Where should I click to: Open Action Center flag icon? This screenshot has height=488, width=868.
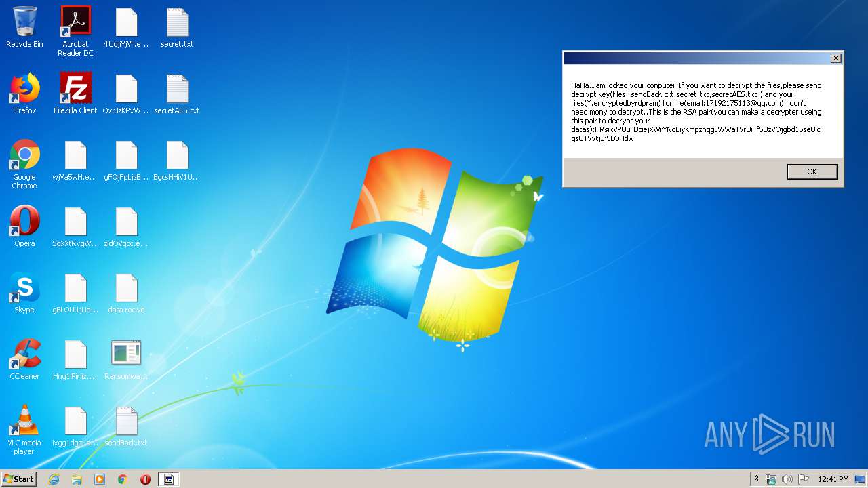click(x=803, y=479)
